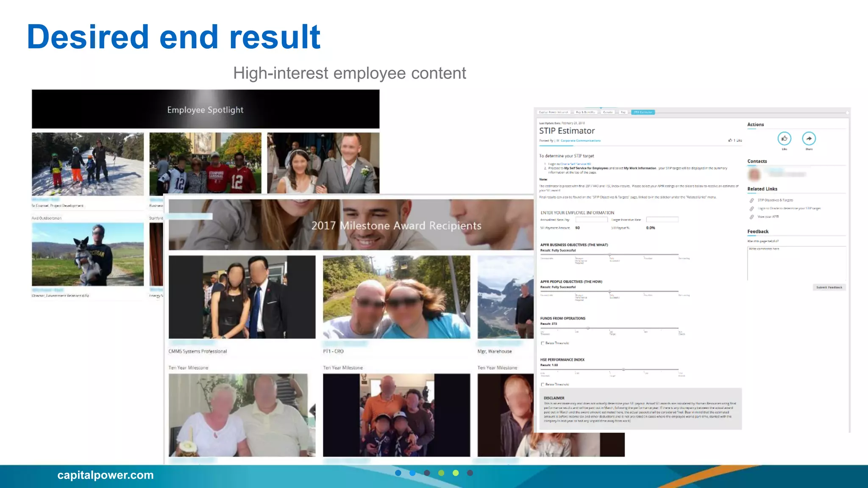Viewport: 868px width, 488px height.
Task: Open the Pay & Benefits breadcrumb tab
Action: point(586,112)
